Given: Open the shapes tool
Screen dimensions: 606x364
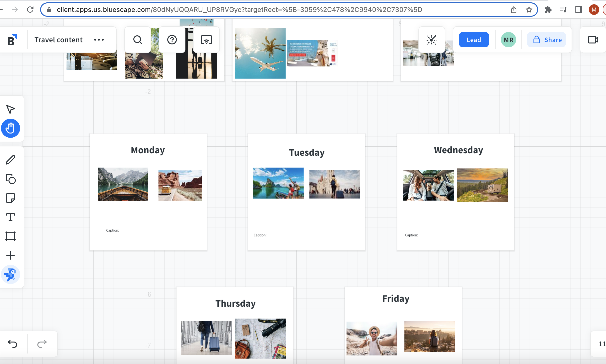Looking at the screenshot, I should pos(11,179).
